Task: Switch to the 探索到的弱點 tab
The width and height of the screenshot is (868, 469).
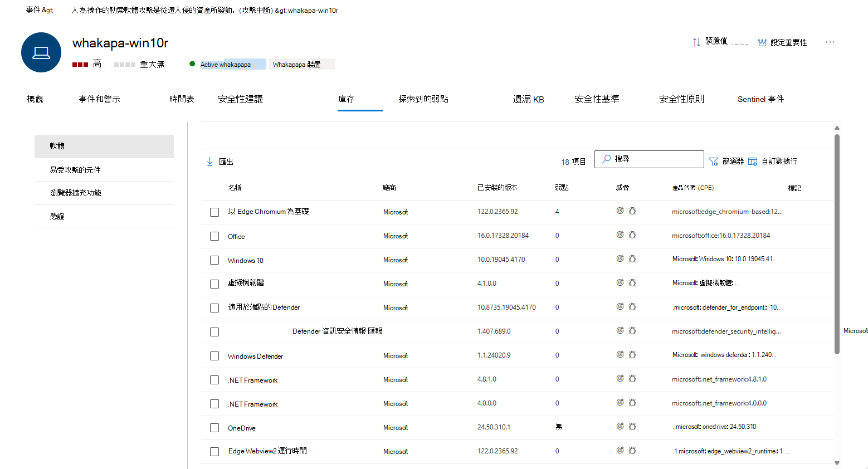Action: tap(423, 99)
